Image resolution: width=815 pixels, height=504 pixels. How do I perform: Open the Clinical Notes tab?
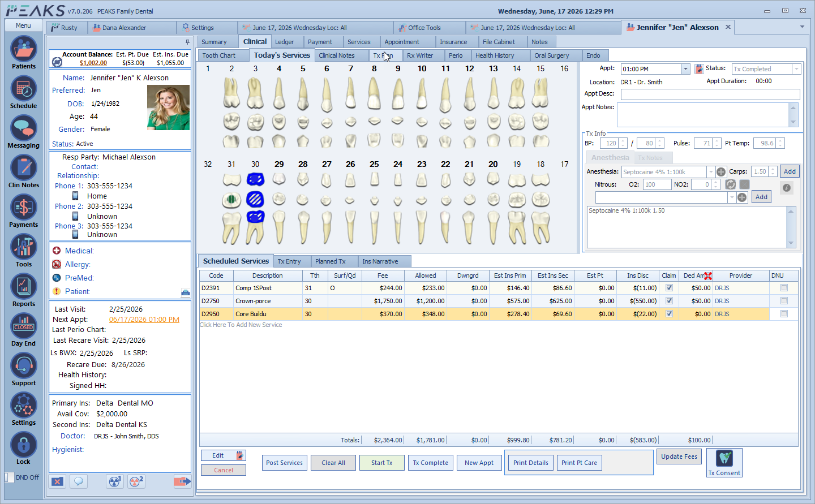click(x=337, y=55)
